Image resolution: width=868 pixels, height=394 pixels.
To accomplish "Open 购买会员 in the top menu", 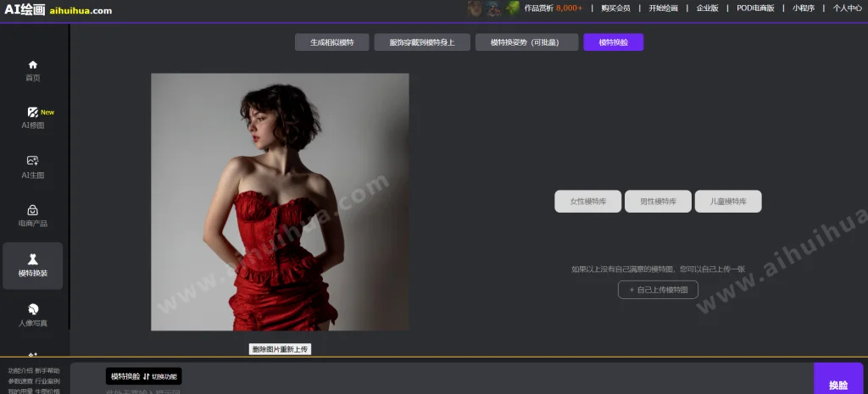I will [615, 8].
